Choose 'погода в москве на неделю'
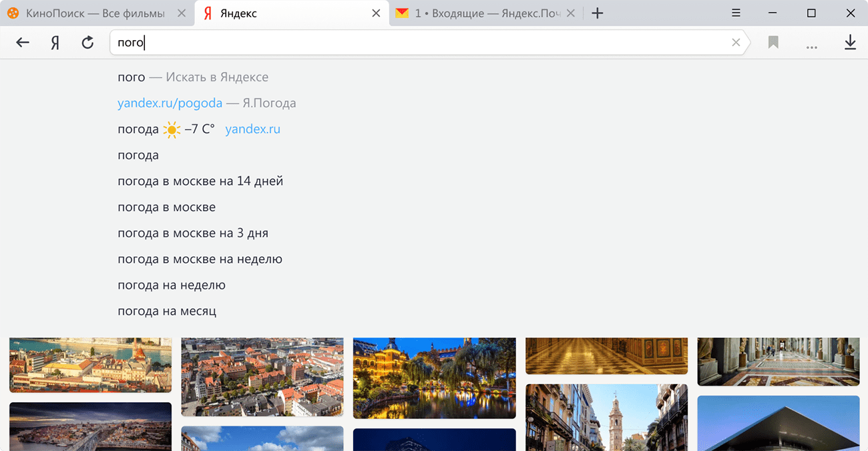The width and height of the screenshot is (868, 451). pyautogui.click(x=200, y=259)
